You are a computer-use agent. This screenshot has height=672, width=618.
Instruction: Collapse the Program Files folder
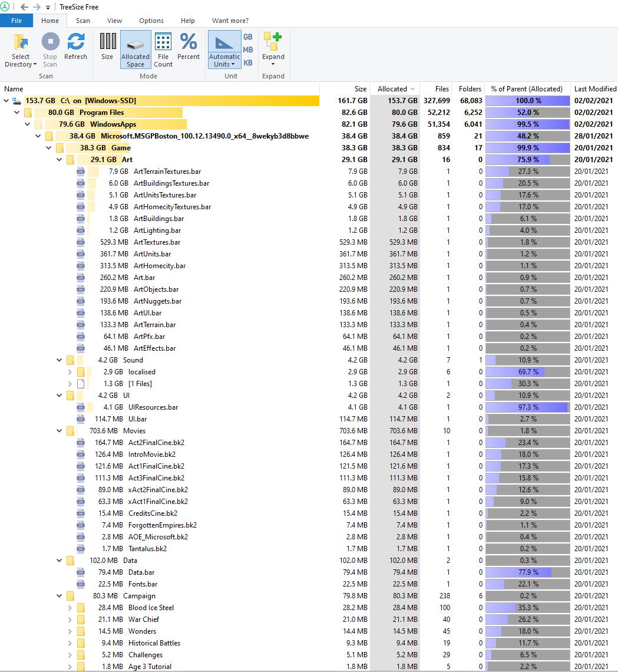(x=16, y=112)
